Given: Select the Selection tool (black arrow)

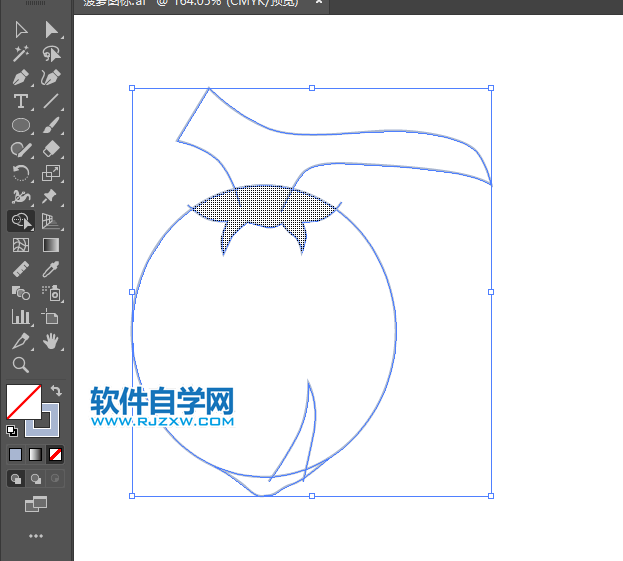Looking at the screenshot, I should [21, 30].
